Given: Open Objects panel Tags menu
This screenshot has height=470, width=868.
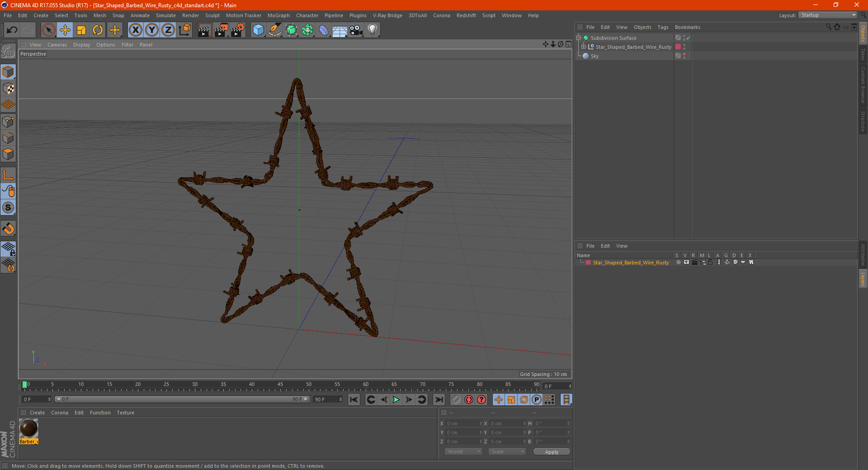Looking at the screenshot, I should (663, 27).
